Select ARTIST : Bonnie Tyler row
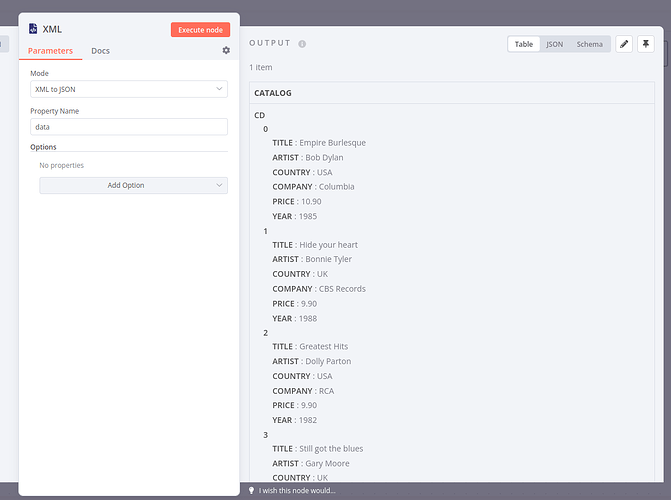 (x=312, y=259)
